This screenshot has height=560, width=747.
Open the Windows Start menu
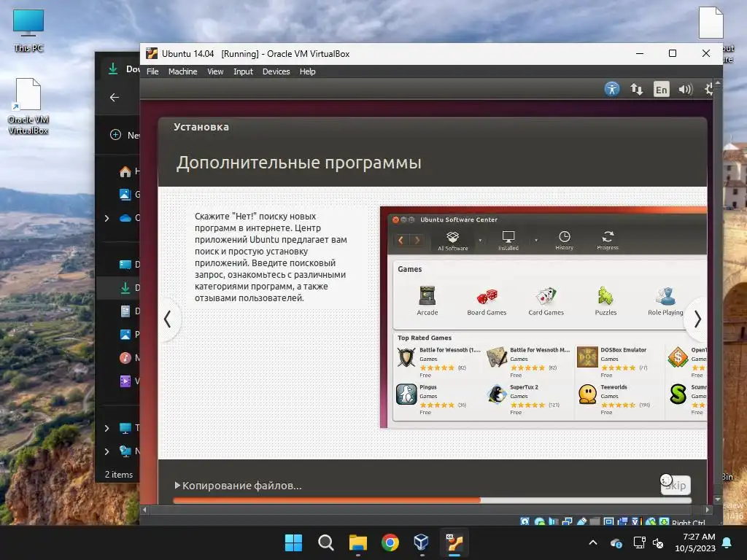coord(293,542)
